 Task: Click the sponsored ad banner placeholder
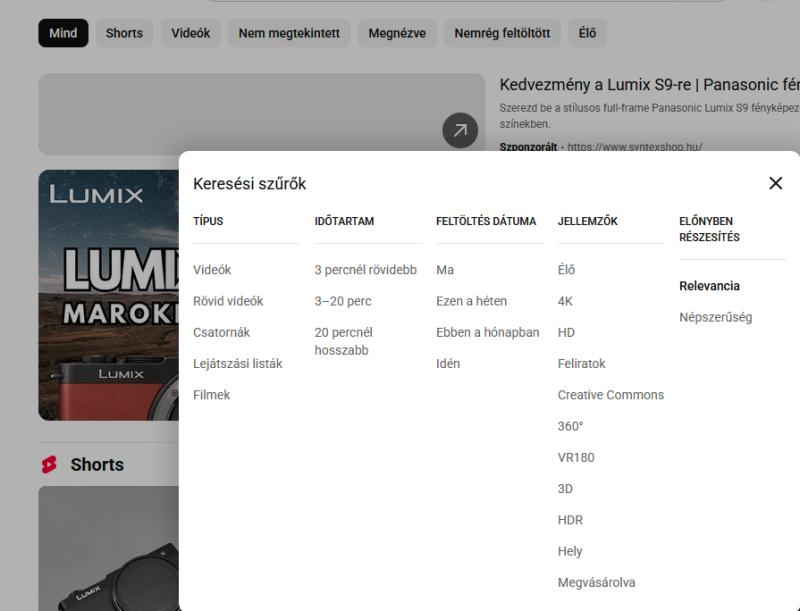click(x=261, y=114)
